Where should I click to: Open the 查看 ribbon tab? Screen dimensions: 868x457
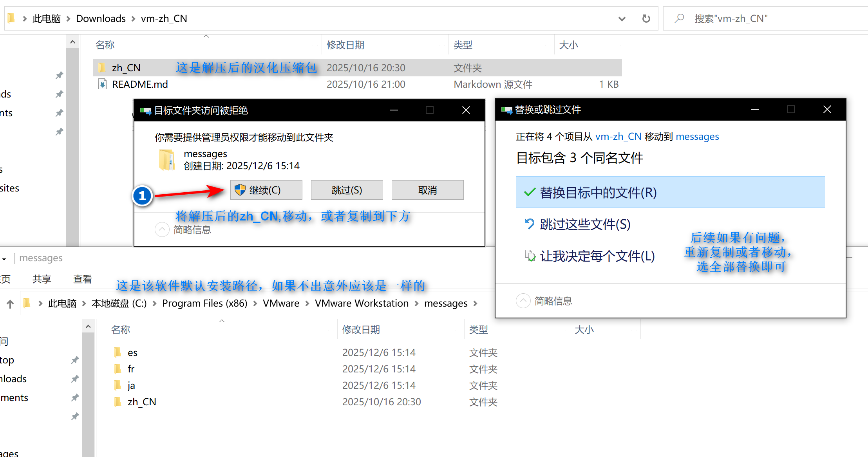pos(82,279)
